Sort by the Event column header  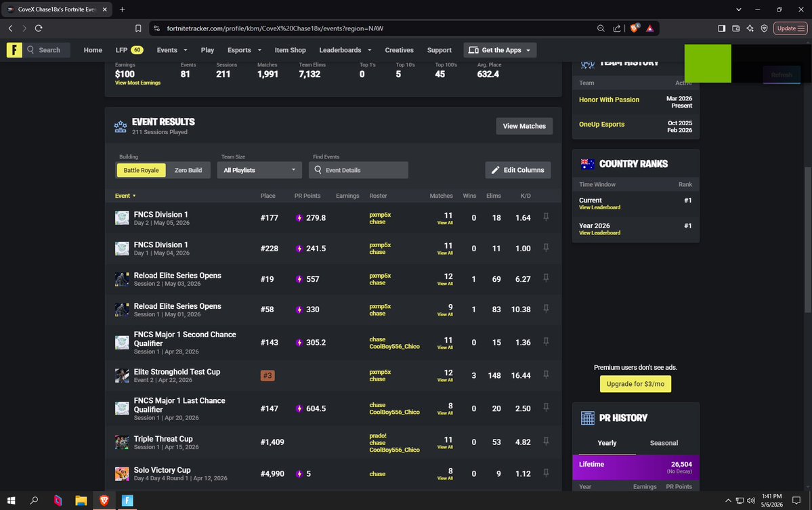(x=125, y=196)
